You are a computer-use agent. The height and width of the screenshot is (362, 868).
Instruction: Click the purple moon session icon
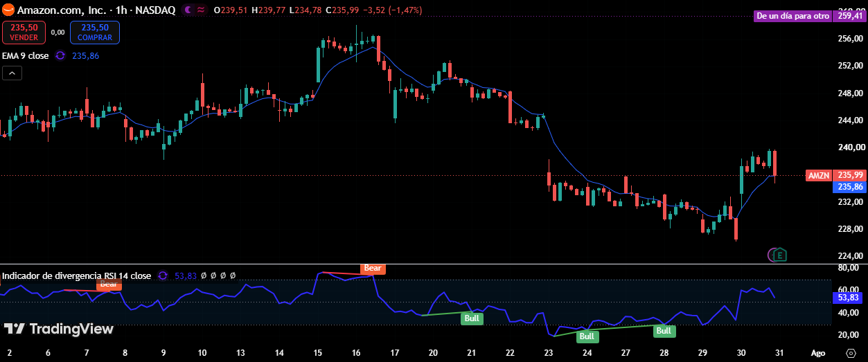coord(188,10)
